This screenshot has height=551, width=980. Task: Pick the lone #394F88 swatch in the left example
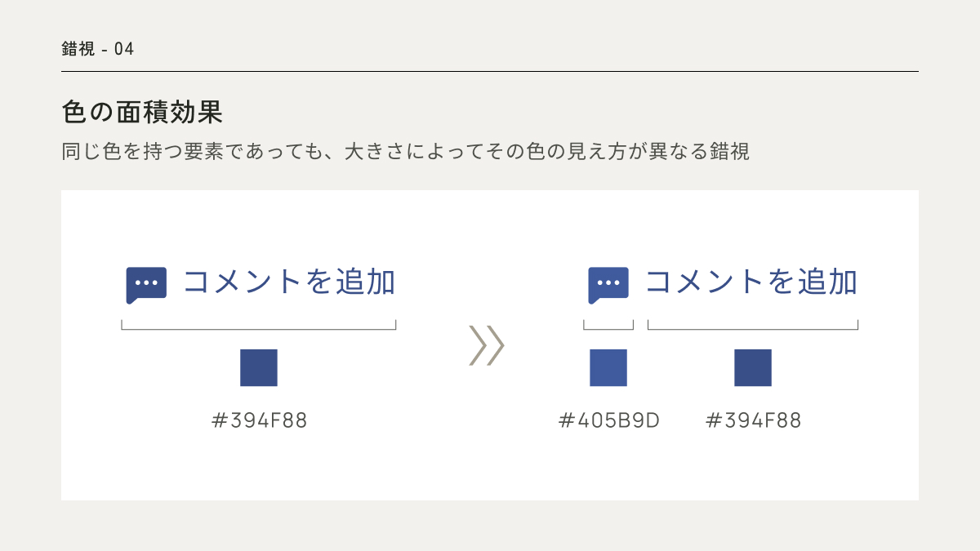click(x=259, y=367)
